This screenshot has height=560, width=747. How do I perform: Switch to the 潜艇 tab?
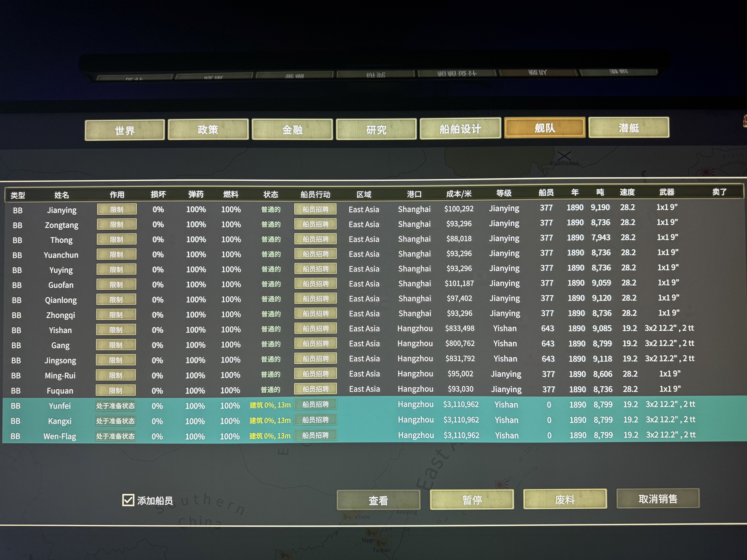point(629,127)
